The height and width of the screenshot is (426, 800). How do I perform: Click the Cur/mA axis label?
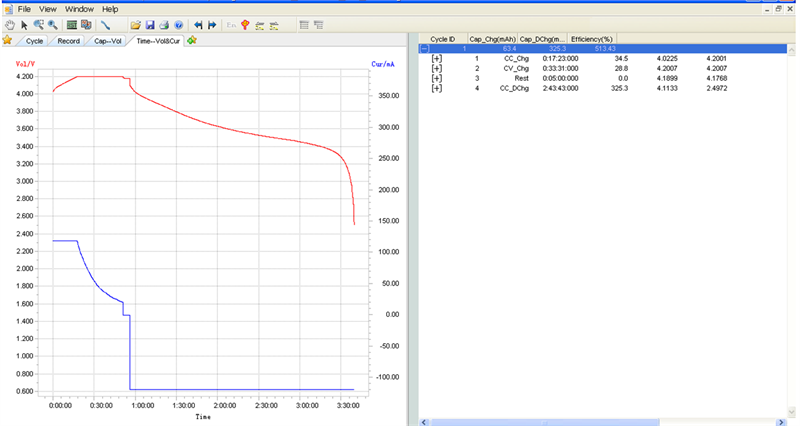tap(383, 64)
